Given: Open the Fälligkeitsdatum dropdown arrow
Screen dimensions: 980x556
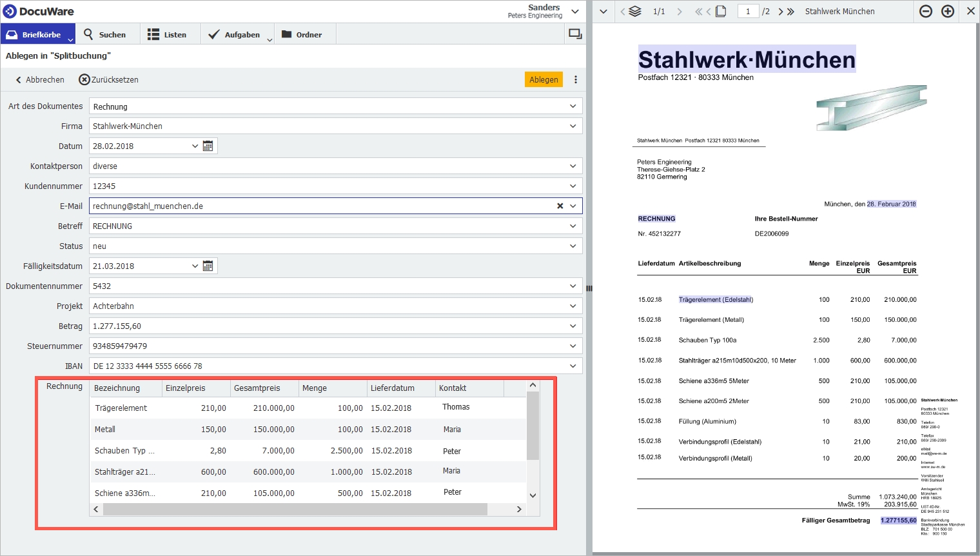Looking at the screenshot, I should [x=195, y=266].
